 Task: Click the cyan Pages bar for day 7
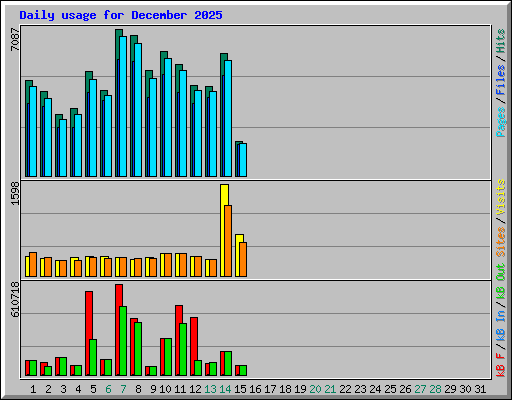pyautogui.click(x=123, y=106)
